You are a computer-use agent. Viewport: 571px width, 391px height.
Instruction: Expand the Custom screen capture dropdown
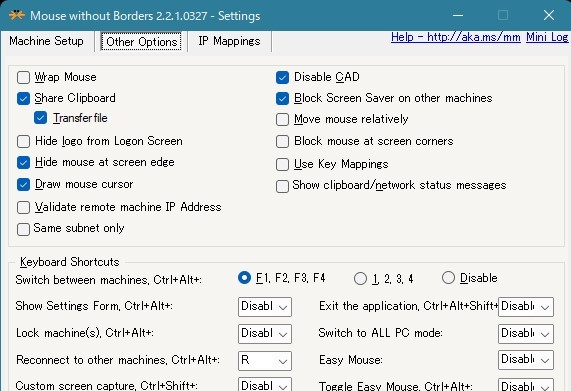(265, 385)
